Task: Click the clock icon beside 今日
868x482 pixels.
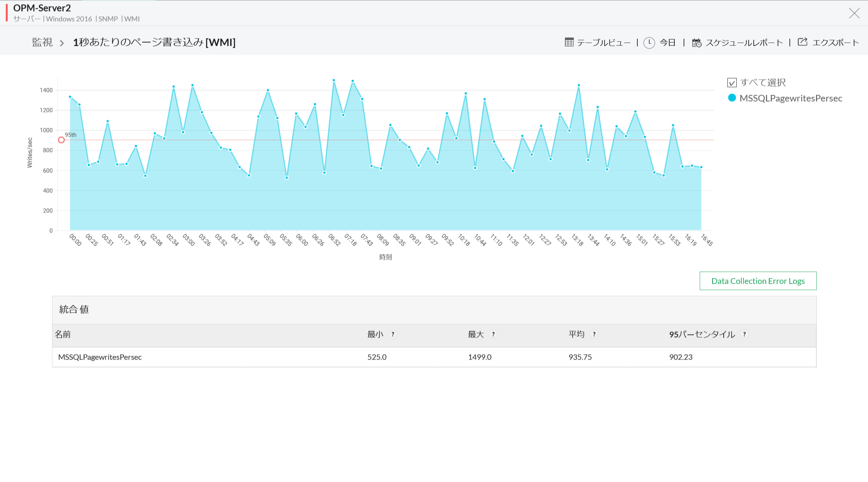Action: point(649,43)
